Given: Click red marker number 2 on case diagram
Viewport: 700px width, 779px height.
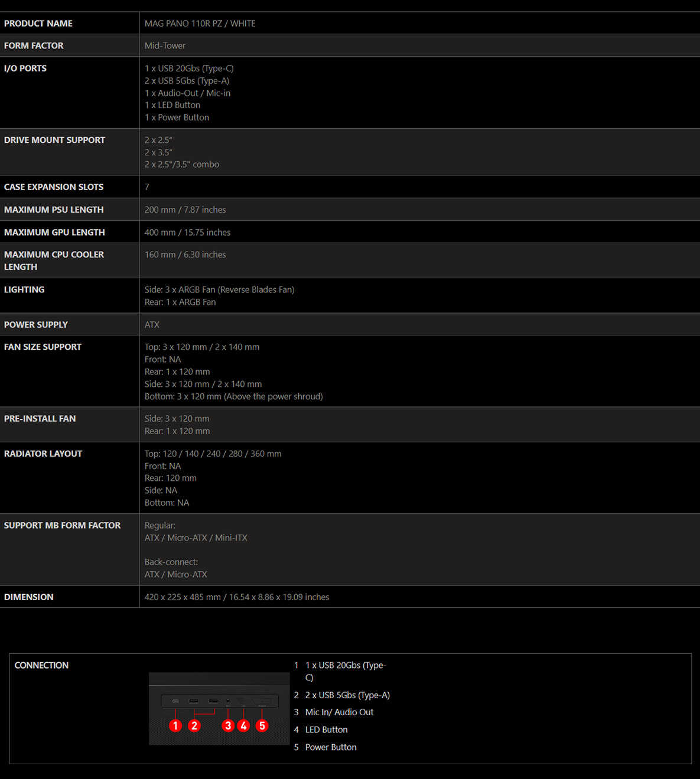Looking at the screenshot, I should pyautogui.click(x=194, y=725).
